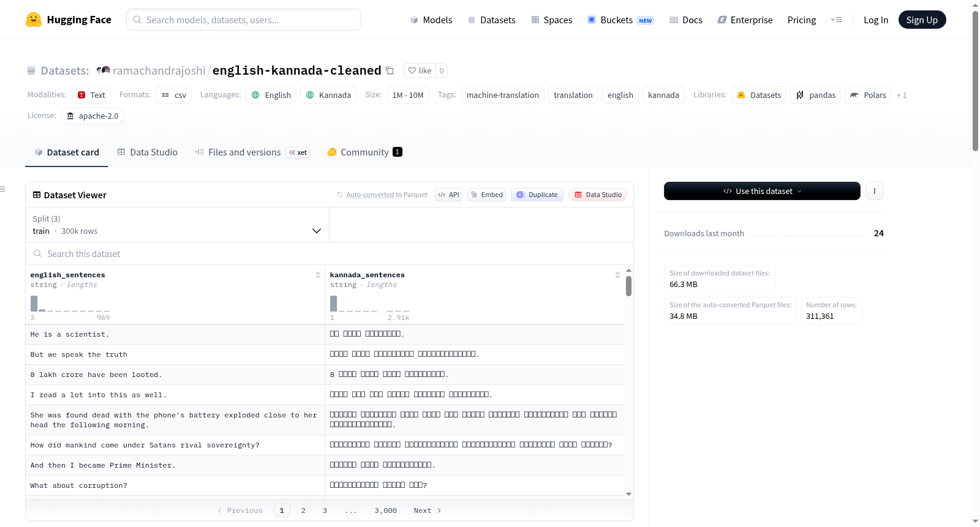Go to Next page of rows

click(428, 510)
